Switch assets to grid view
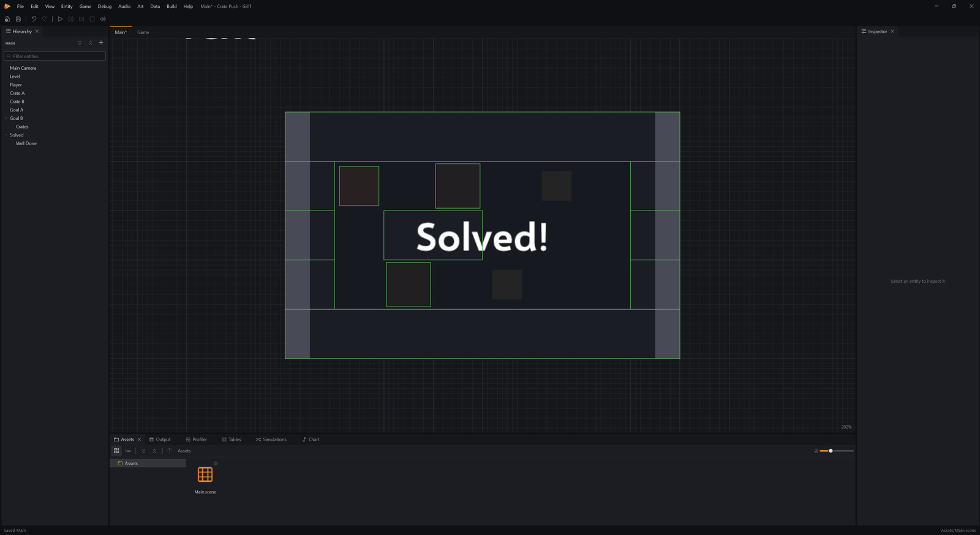Image resolution: width=980 pixels, height=535 pixels. [x=116, y=451]
